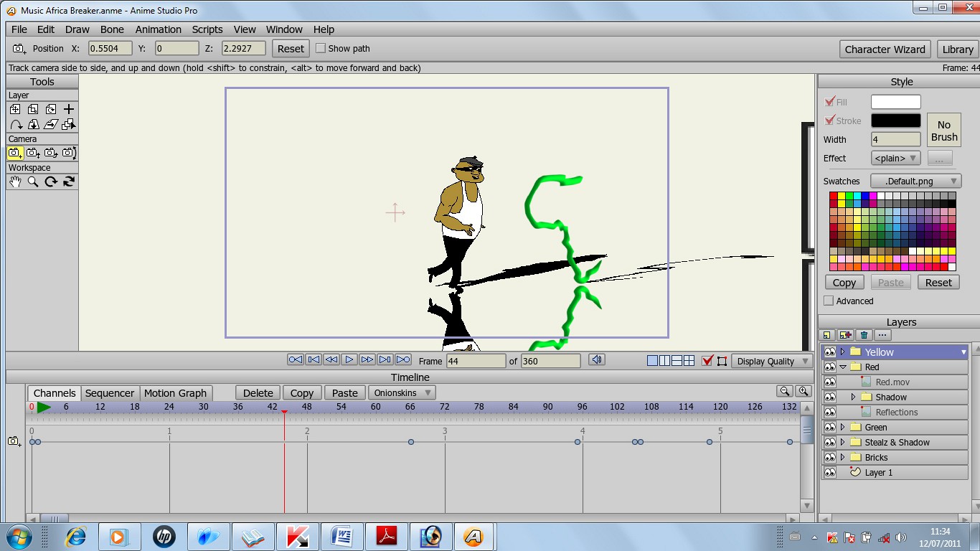Open the Onionskins dropdown
The image size is (980, 551).
pyautogui.click(x=402, y=392)
